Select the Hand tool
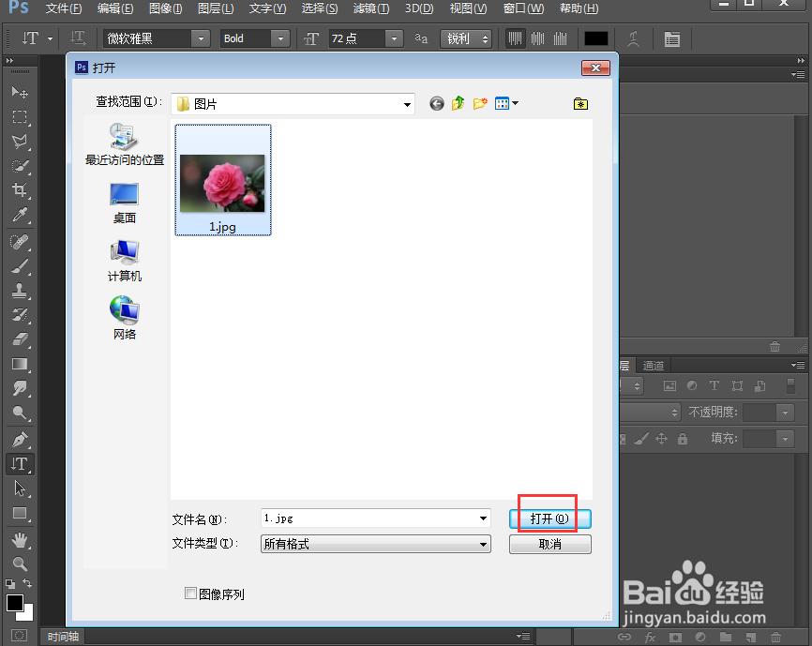The height and width of the screenshot is (646, 812). 20,540
